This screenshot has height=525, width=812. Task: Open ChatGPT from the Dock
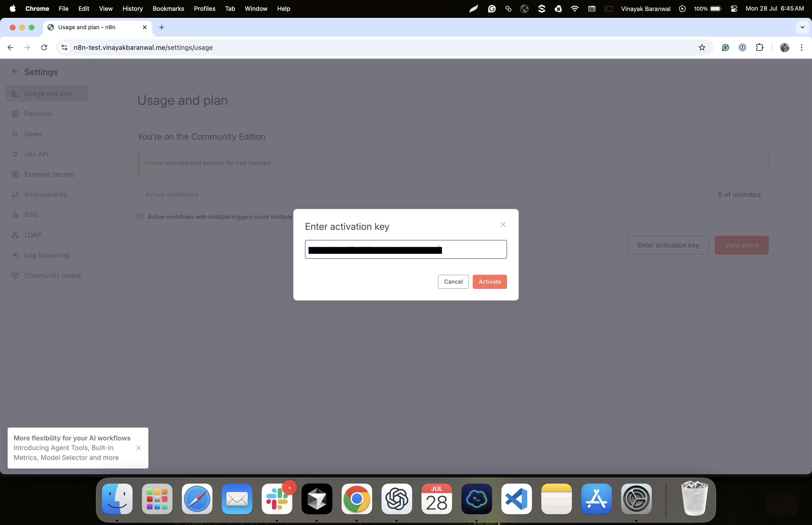click(396, 499)
